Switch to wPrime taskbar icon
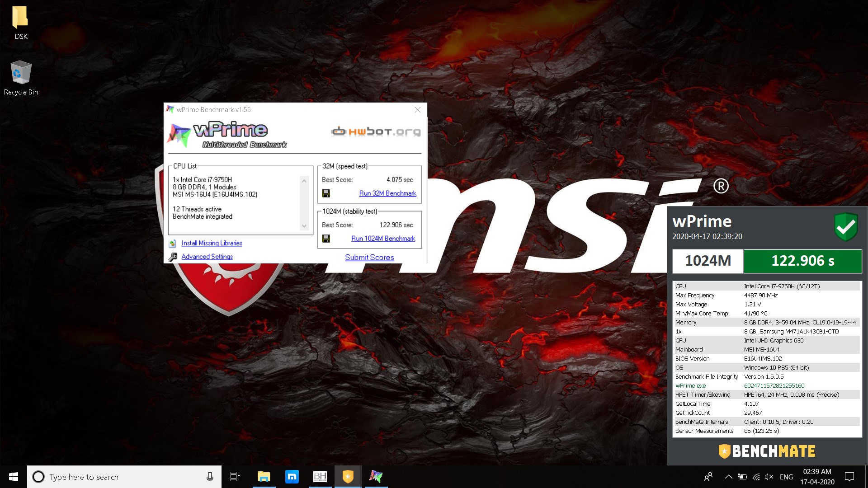The height and width of the screenshot is (488, 868). point(376,477)
